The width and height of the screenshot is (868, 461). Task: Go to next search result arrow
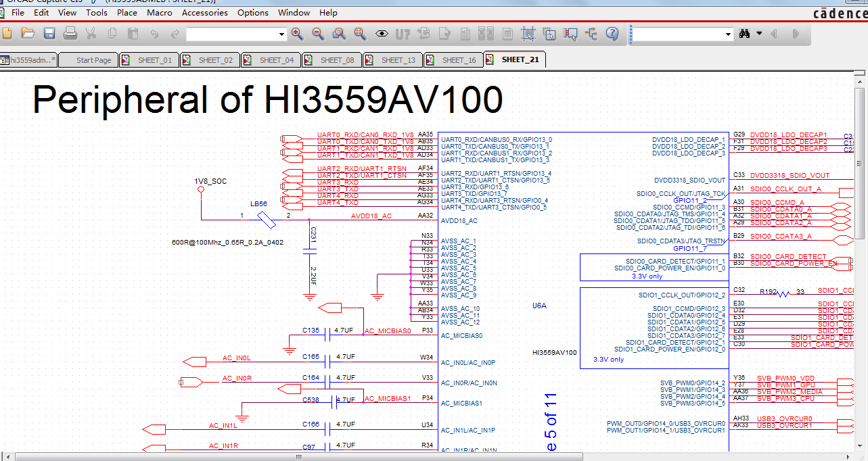(x=796, y=33)
